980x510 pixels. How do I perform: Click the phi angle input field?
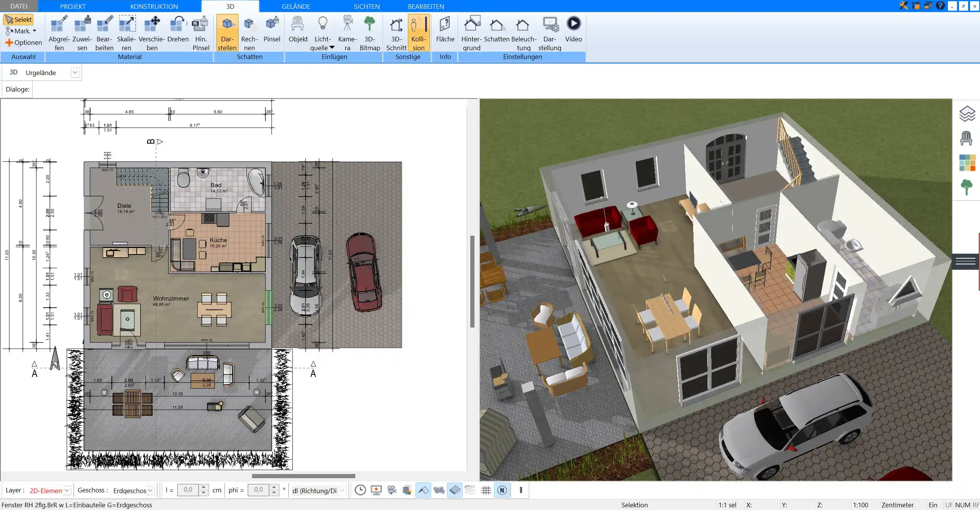(258, 490)
